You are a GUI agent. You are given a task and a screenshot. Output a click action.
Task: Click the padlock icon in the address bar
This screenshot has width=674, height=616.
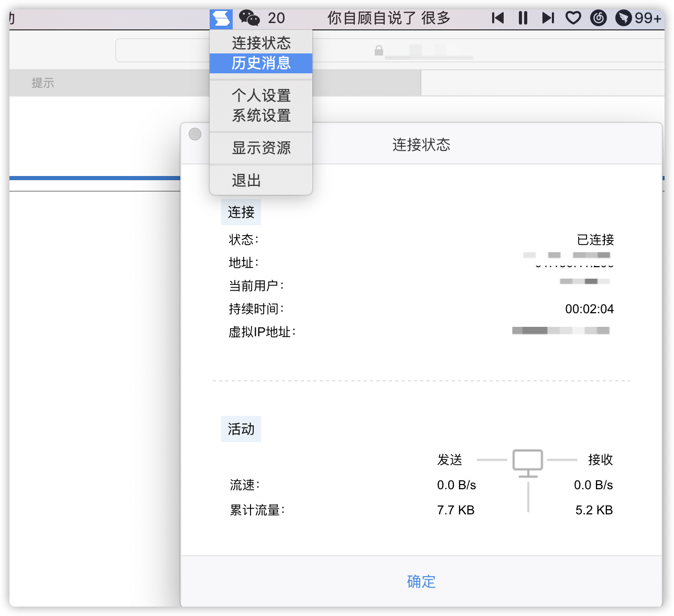377,50
